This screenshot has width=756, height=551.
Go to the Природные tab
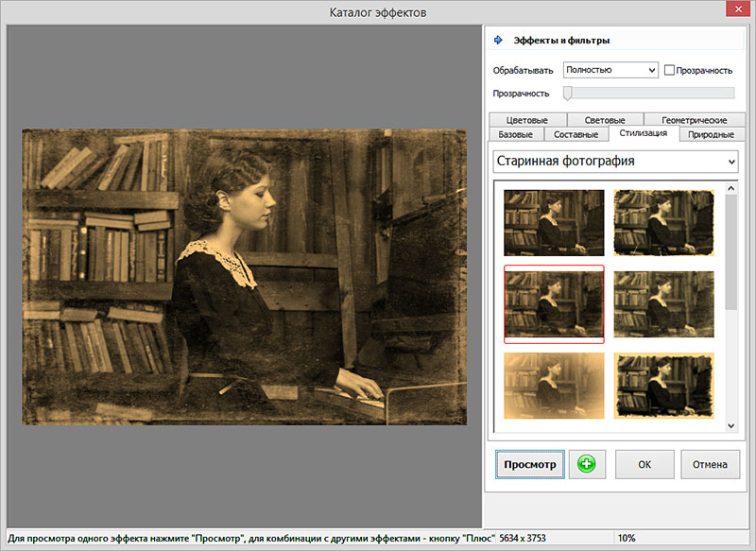click(711, 134)
